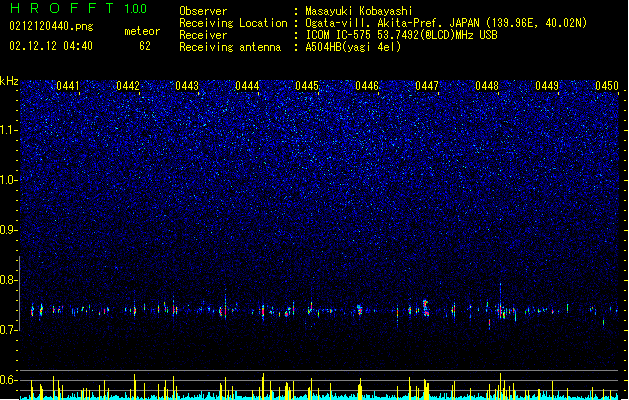Click the meteor count 62
629x400 pixels.
pyautogui.click(x=145, y=46)
